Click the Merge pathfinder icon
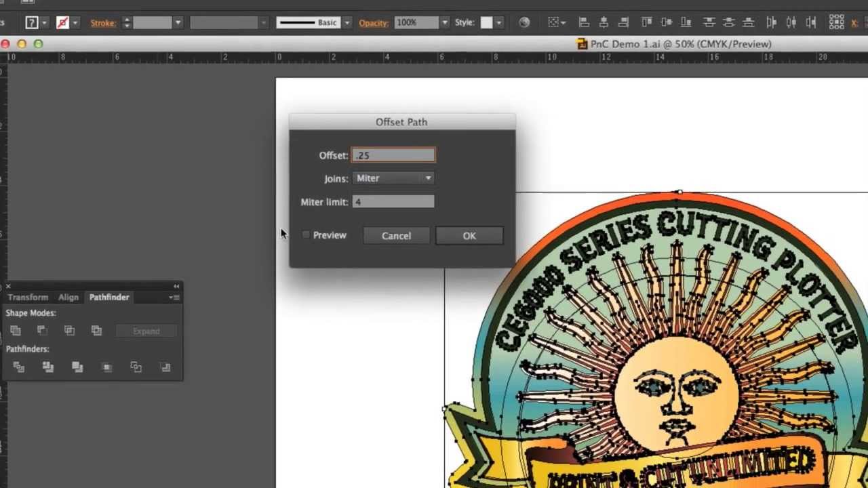 [77, 367]
